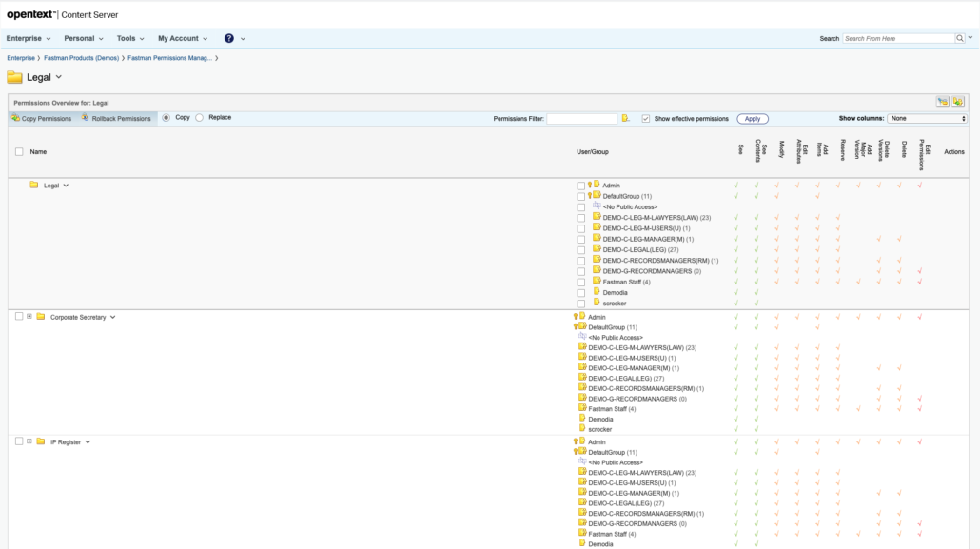Viewport: 980px width, 549px height.
Task: Open the user picker icon beside Permissions Filter
Action: pos(625,118)
